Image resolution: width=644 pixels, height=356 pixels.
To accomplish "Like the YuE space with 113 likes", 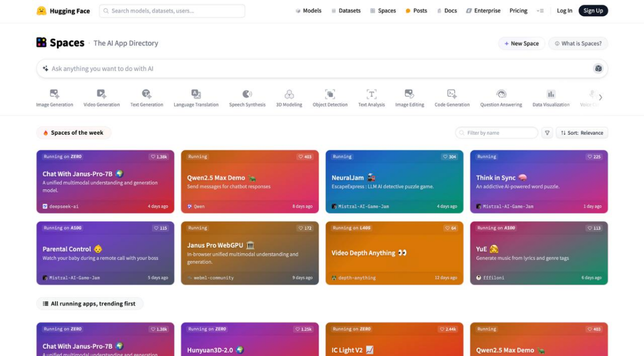I will click(594, 228).
